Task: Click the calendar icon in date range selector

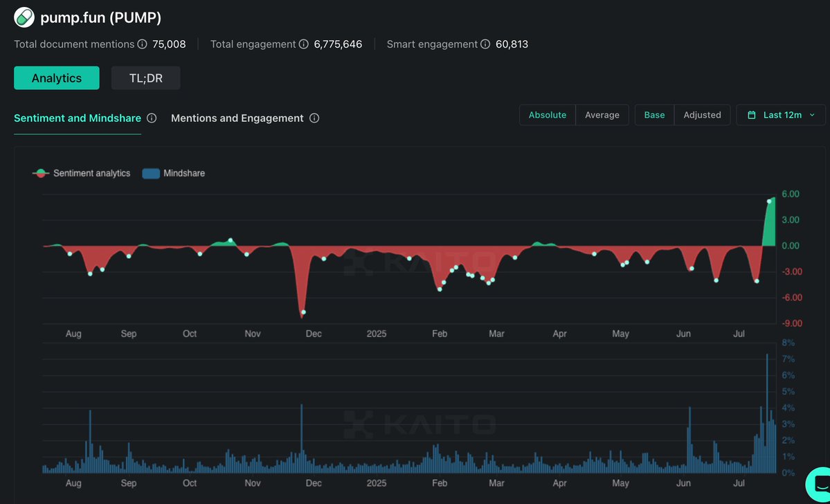Action: point(751,115)
